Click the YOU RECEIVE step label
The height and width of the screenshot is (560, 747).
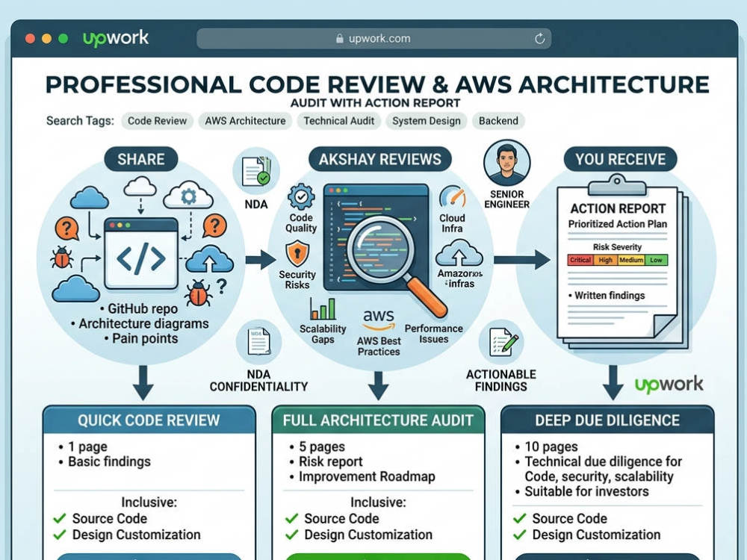click(x=620, y=159)
